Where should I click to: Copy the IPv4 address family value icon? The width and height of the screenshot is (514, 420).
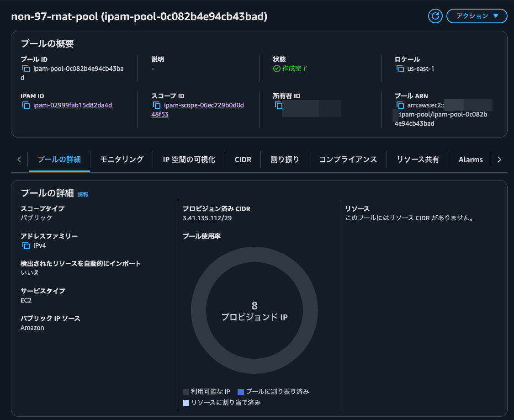click(26, 245)
